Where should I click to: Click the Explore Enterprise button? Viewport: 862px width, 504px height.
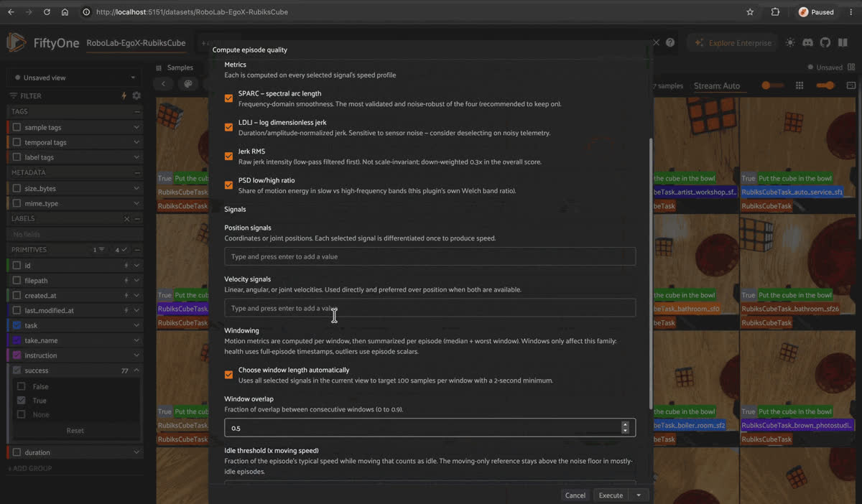tap(733, 42)
